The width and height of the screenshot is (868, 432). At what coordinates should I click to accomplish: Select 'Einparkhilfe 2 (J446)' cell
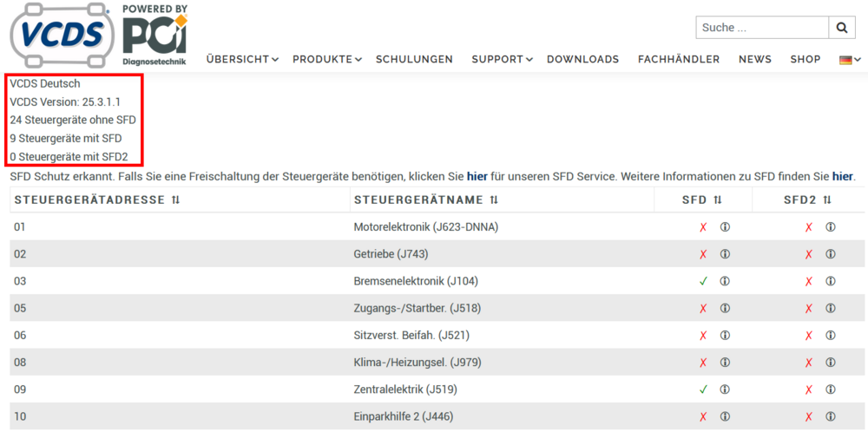pos(405,416)
